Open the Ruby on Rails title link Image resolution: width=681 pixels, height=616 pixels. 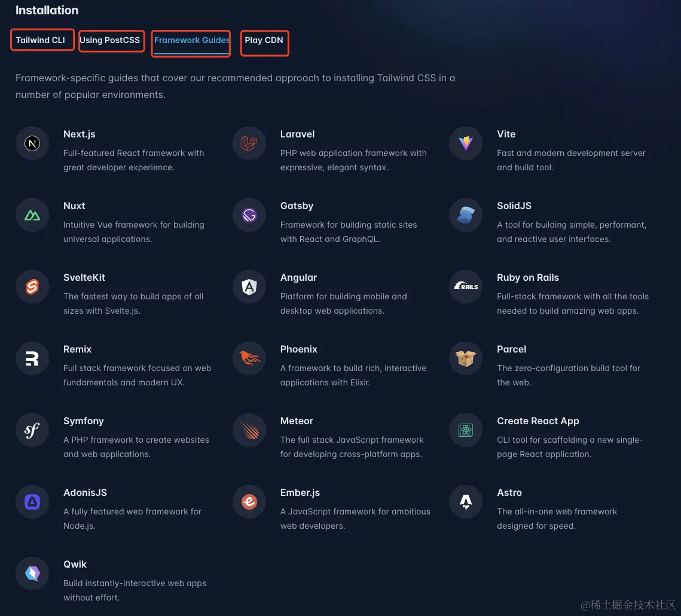(x=528, y=277)
